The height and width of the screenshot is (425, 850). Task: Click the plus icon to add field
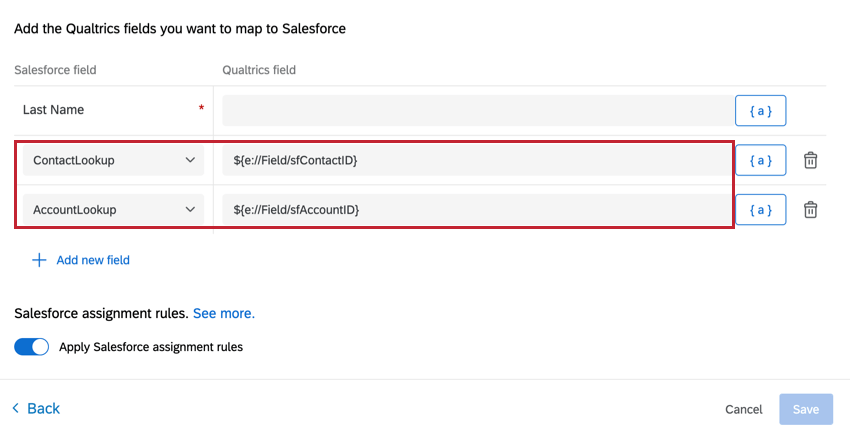coord(40,260)
